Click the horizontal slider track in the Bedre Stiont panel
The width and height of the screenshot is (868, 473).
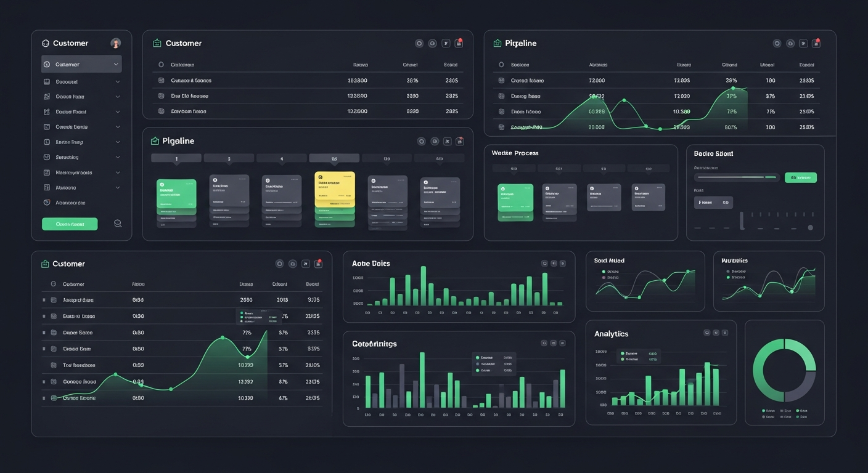(x=737, y=177)
